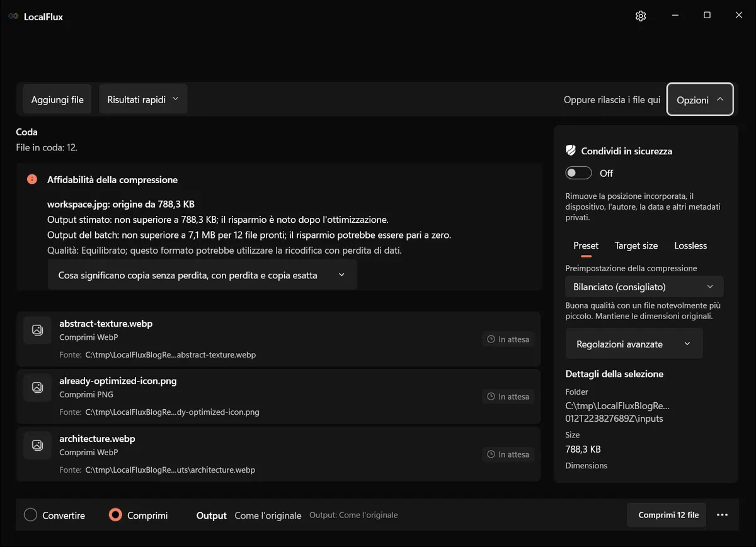Expand Cosa significano copia senza perdita explanation

[202, 275]
